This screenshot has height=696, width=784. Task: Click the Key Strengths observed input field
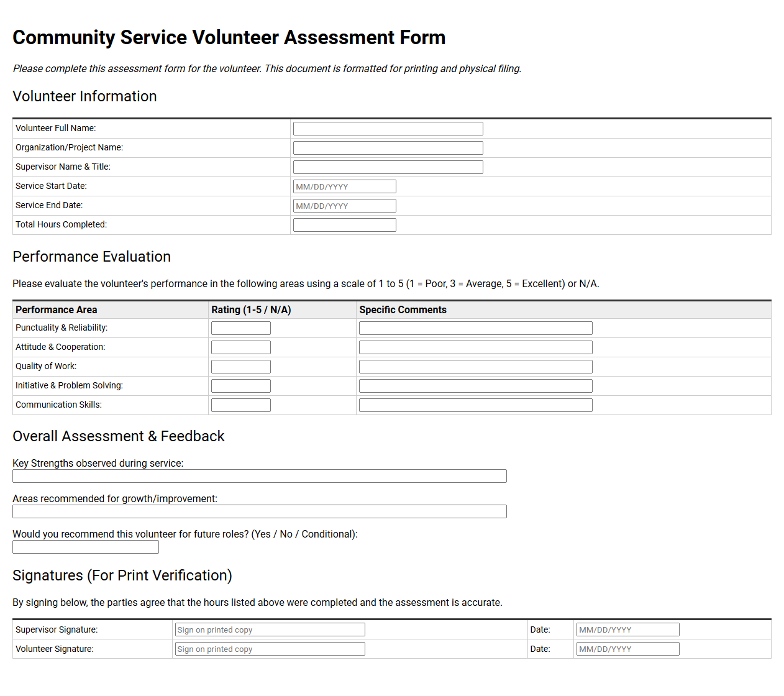click(259, 476)
